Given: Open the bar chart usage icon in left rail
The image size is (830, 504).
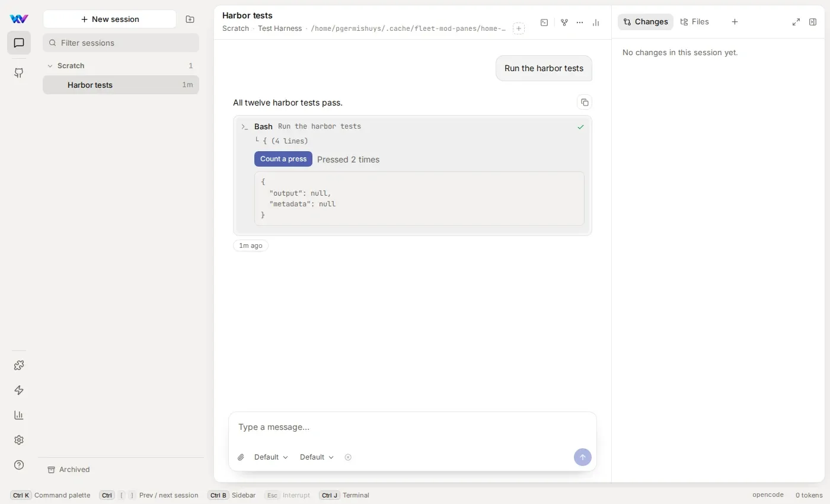Looking at the screenshot, I should [19, 415].
